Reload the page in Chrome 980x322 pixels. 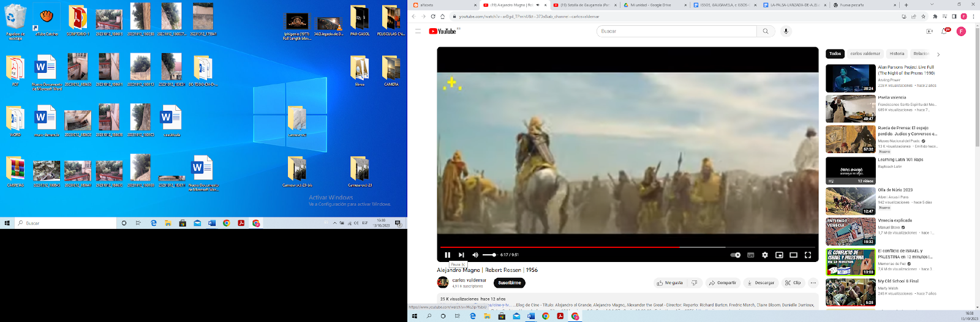click(x=433, y=17)
